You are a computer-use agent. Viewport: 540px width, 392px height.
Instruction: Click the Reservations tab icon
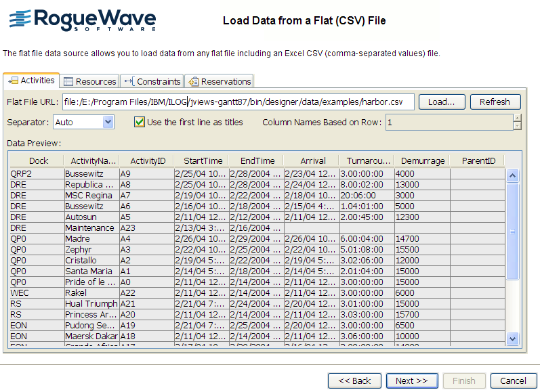[193, 82]
